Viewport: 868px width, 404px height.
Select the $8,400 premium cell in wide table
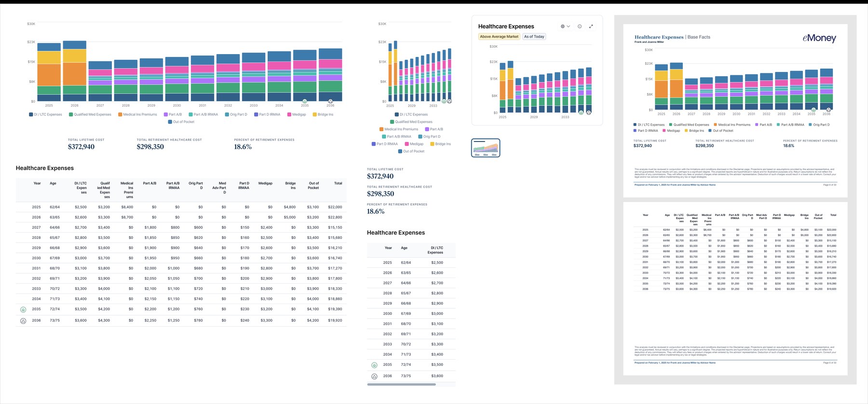(x=127, y=207)
